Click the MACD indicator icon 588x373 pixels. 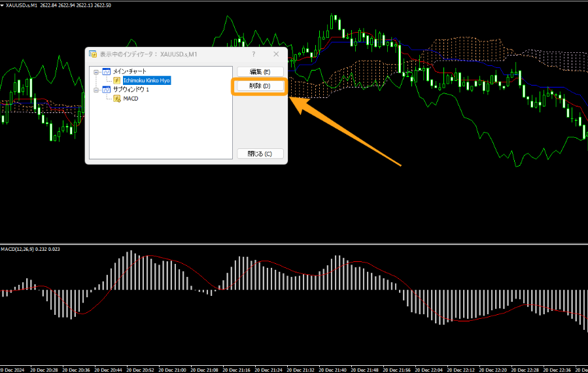[117, 99]
